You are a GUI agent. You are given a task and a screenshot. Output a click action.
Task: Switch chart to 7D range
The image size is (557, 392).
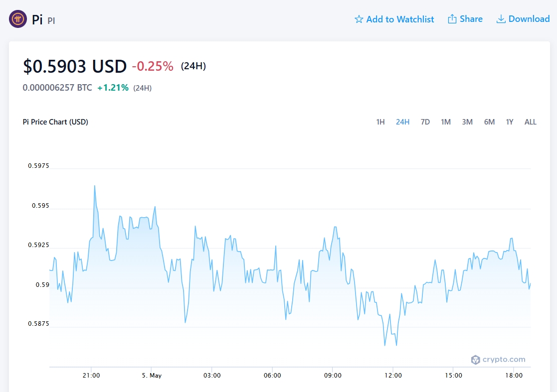(x=425, y=122)
